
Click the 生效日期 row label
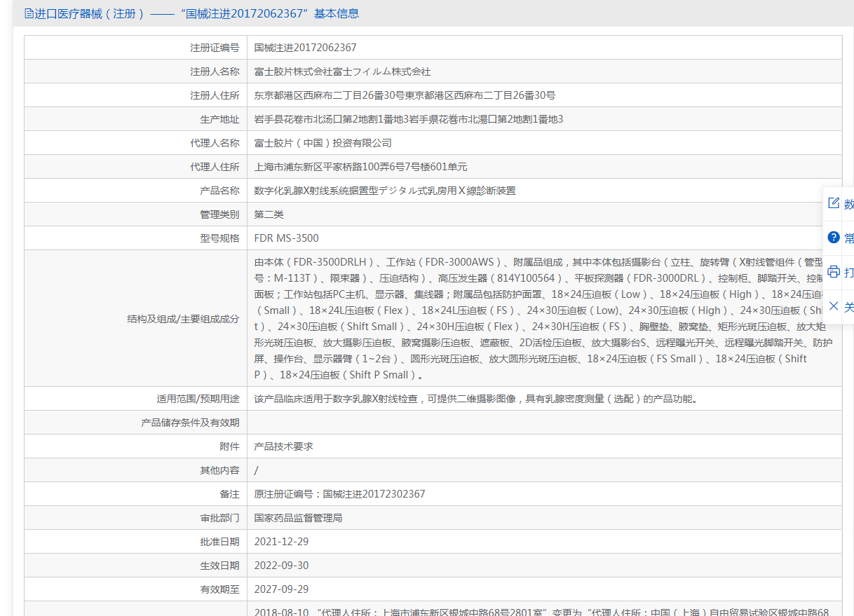click(219, 566)
